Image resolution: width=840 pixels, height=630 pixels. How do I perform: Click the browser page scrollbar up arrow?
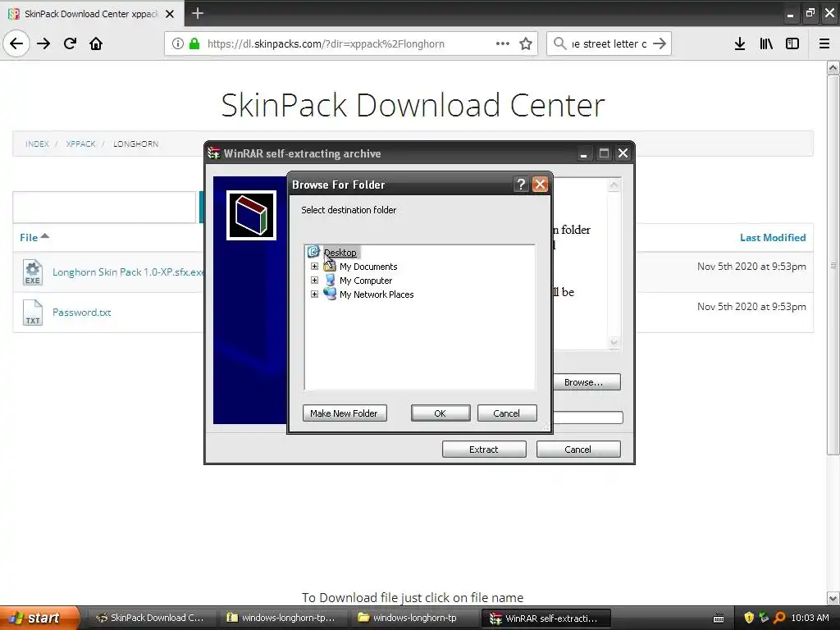coord(833,67)
